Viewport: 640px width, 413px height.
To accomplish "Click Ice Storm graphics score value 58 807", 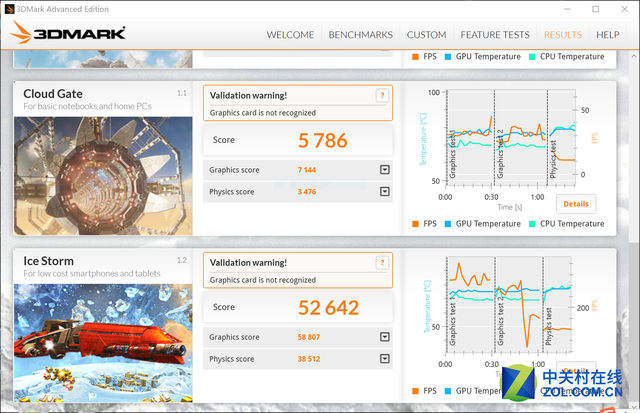I will [309, 337].
